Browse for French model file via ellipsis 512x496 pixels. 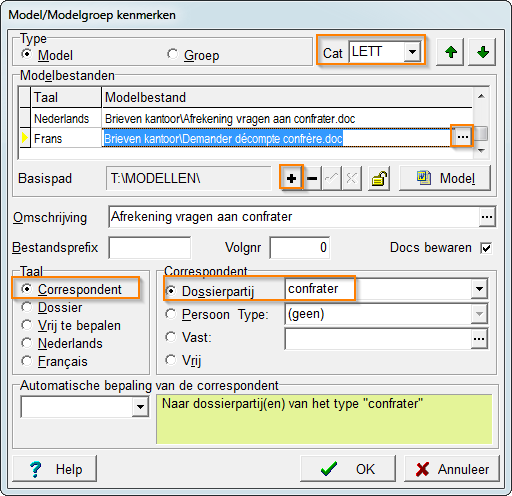pos(462,137)
